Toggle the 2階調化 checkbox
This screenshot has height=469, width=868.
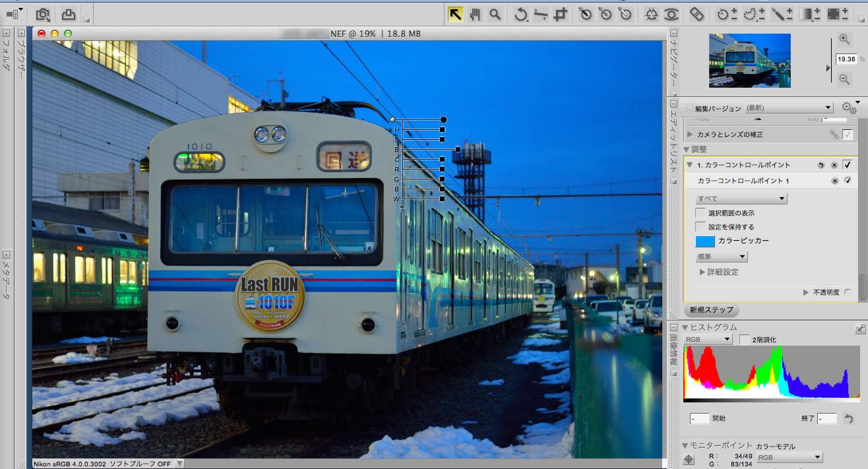(745, 340)
